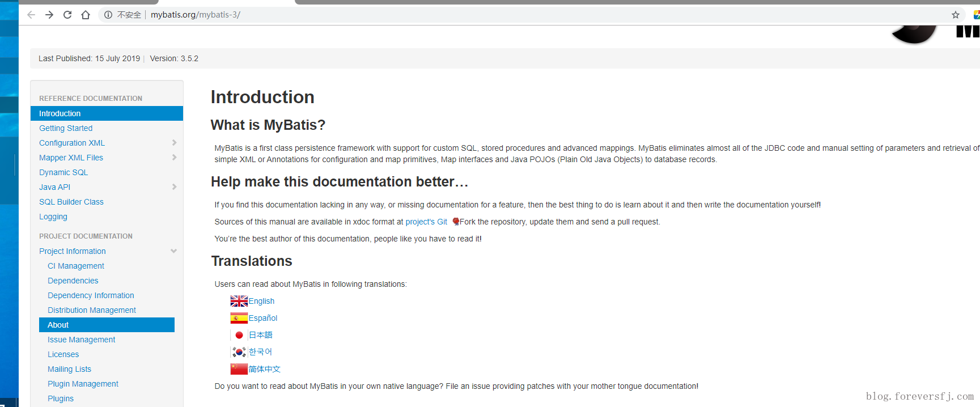Open Dependency Information page

[91, 295]
